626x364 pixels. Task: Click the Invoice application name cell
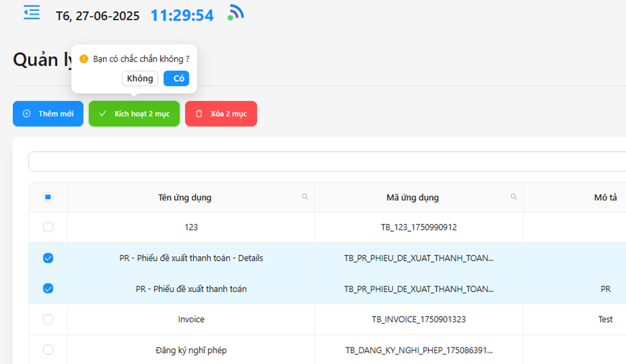click(x=191, y=319)
